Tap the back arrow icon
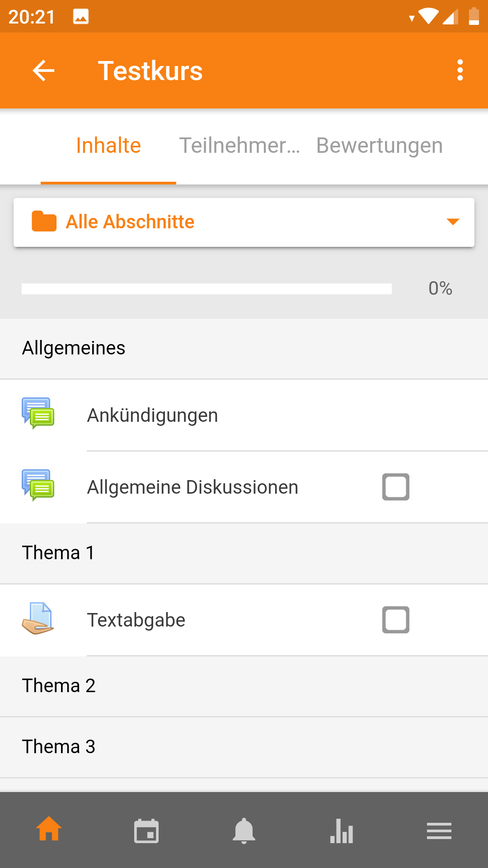Viewport: 488px width, 868px height. (x=43, y=71)
